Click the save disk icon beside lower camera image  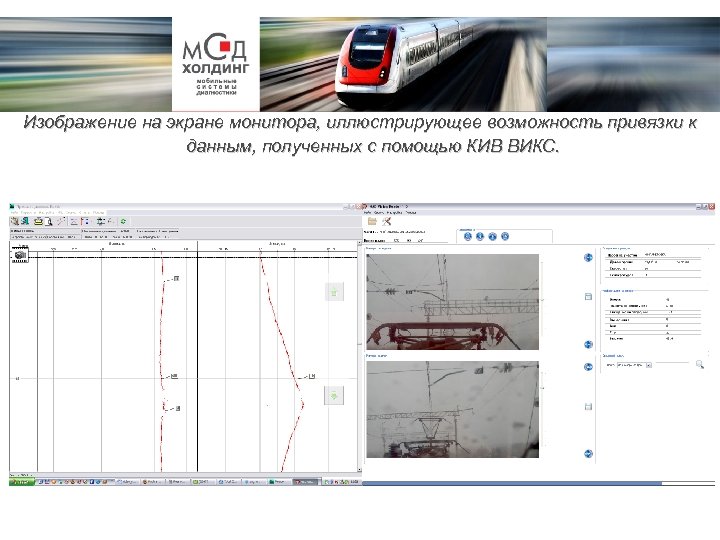(x=588, y=406)
